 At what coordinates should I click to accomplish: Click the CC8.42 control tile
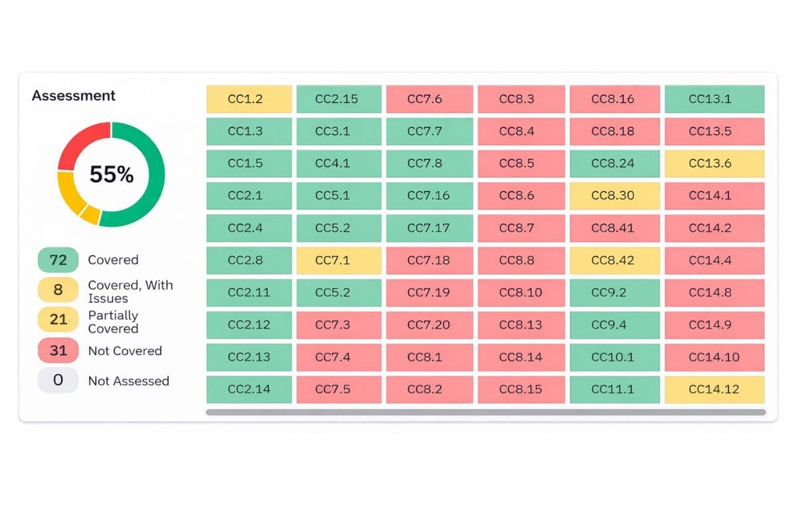[x=615, y=260]
